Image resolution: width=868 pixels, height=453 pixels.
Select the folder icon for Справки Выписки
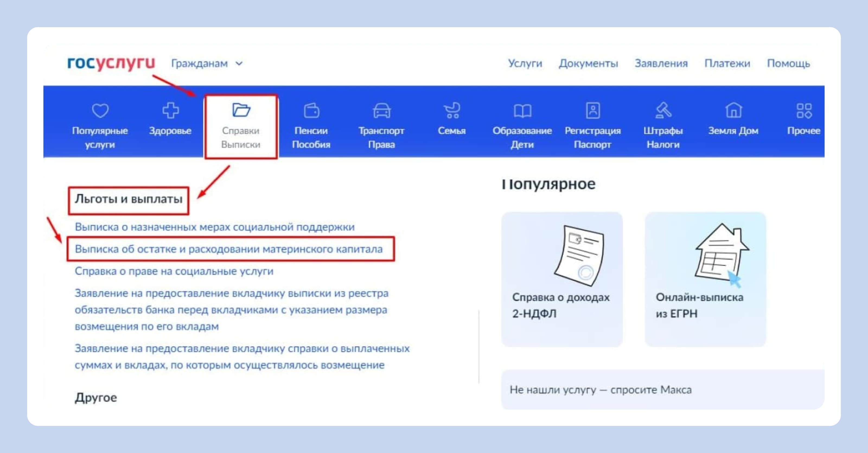[241, 110]
